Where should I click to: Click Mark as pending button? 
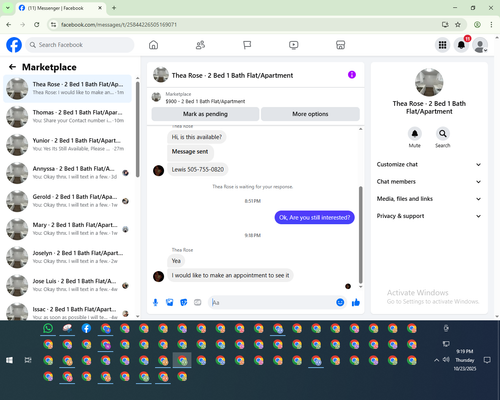coord(205,114)
